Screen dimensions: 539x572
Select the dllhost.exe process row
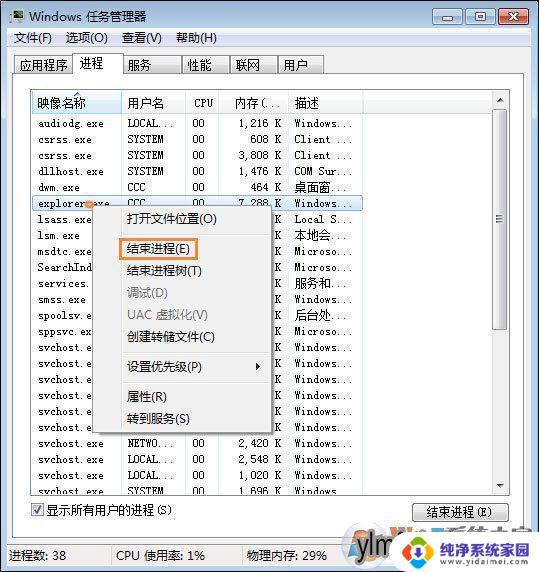197,171
